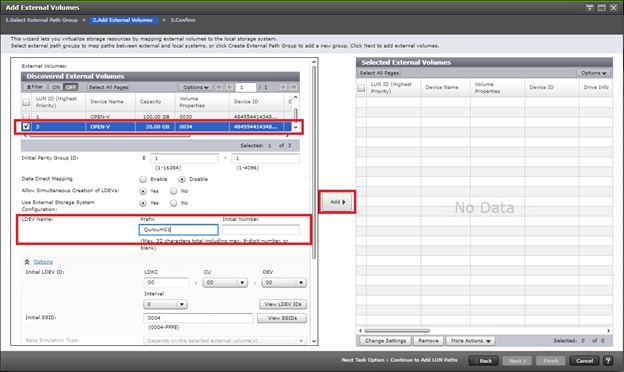Click scroll-right arrow of Selected External Volumes table
This screenshot has height=372, width=624.
(608, 330)
